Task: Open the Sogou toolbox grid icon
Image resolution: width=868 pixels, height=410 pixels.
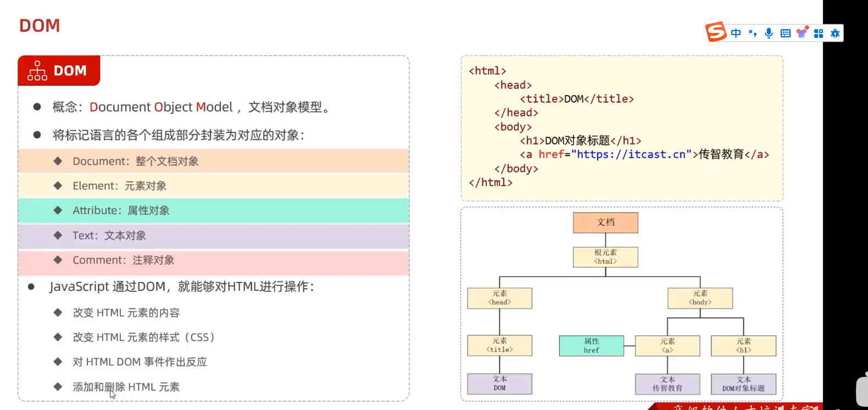Action: pyautogui.click(x=819, y=34)
